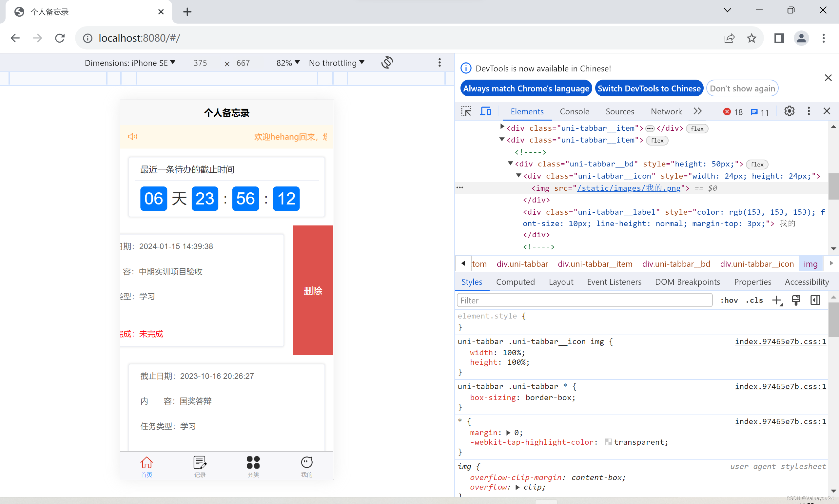
Task: Switch to the Computed tab
Action: [515, 282]
